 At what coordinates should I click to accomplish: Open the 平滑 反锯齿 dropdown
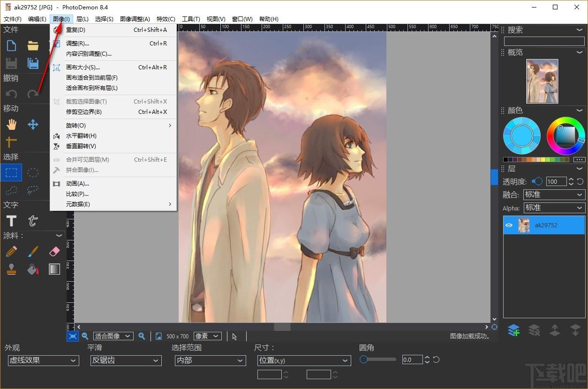pos(126,360)
